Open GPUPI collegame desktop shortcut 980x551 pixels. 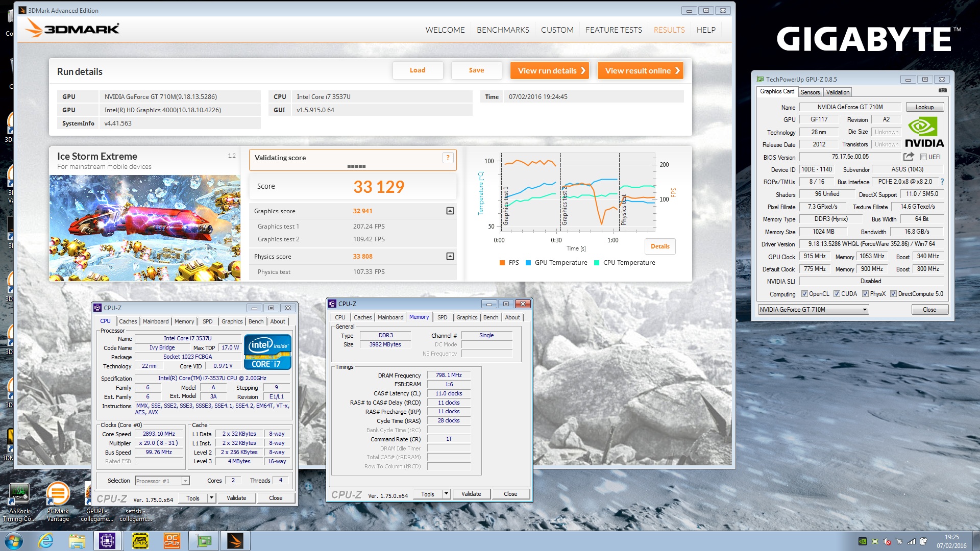tap(96, 514)
